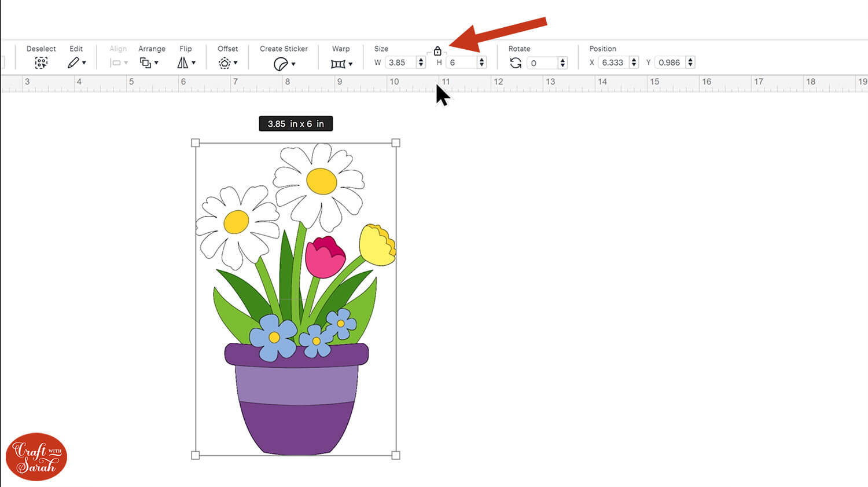The width and height of the screenshot is (868, 487).
Task: Click the Width size input field
Action: [400, 63]
